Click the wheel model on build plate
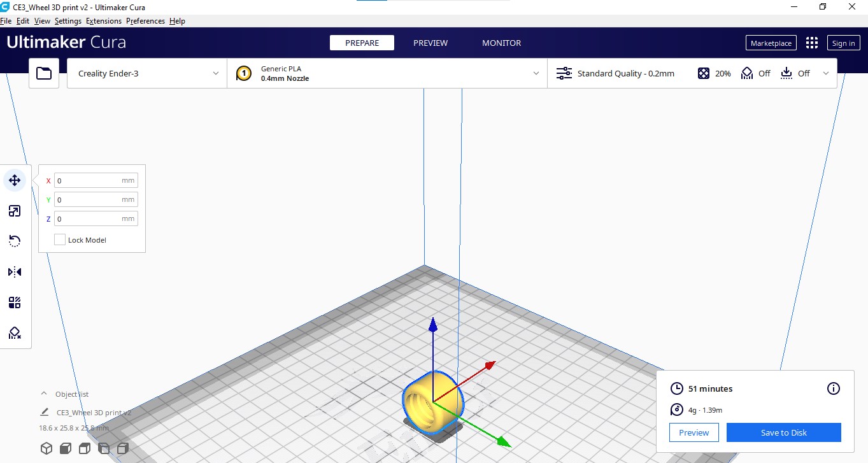The height and width of the screenshot is (463, 868). (x=434, y=401)
